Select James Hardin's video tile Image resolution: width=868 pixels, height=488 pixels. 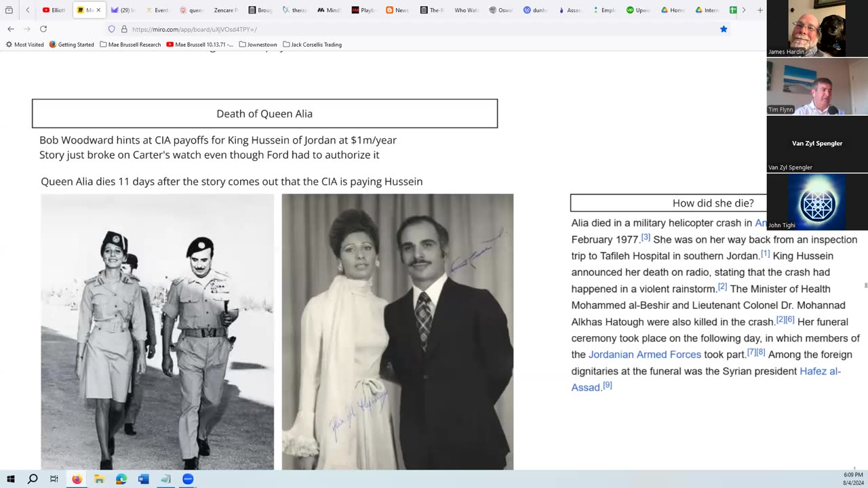817,28
